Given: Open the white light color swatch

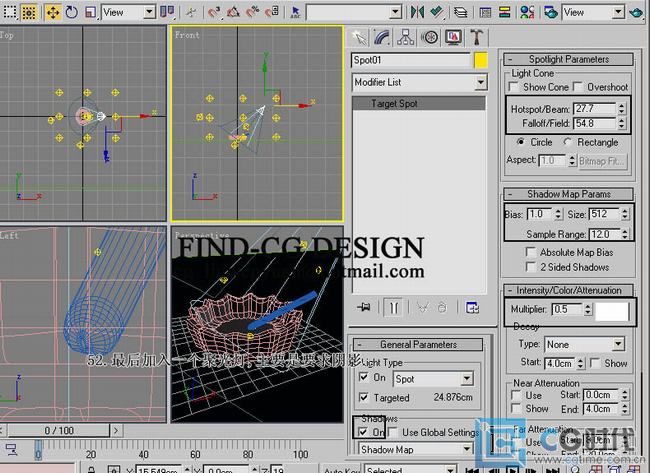Looking at the screenshot, I should click(612, 311).
